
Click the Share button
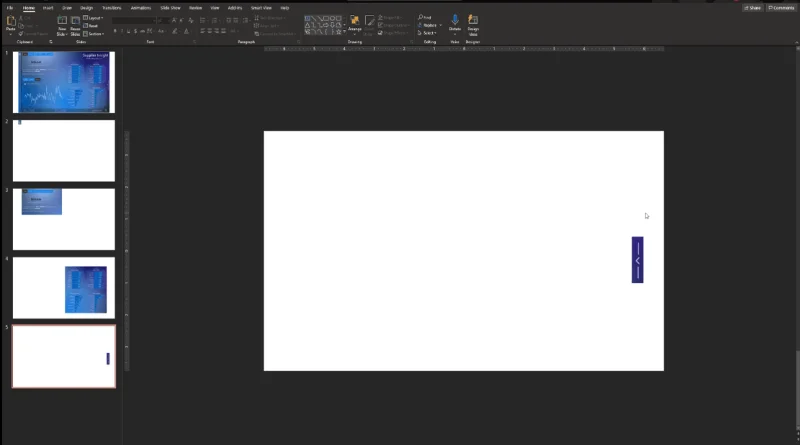(753, 8)
